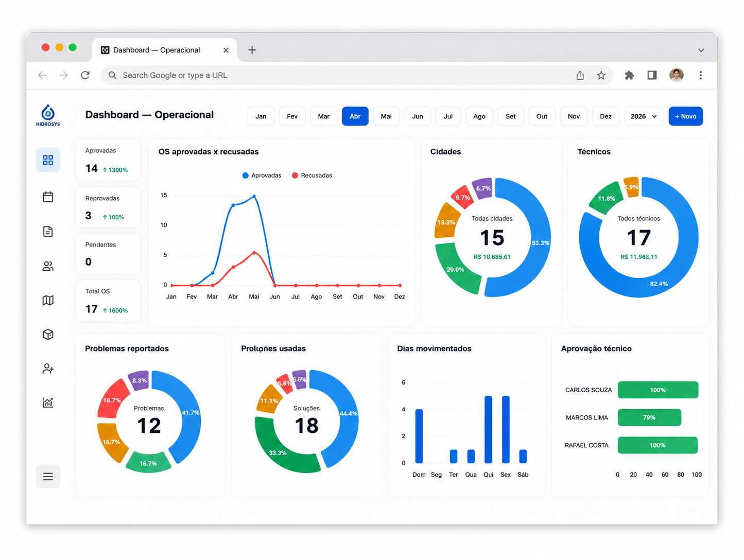Select the Ago month filter

(479, 116)
